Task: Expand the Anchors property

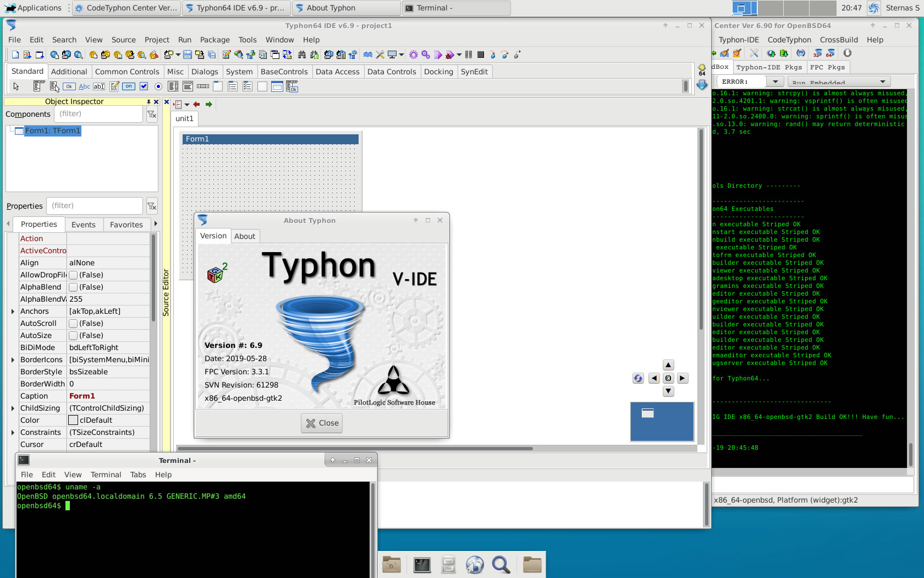Action: 13,312
